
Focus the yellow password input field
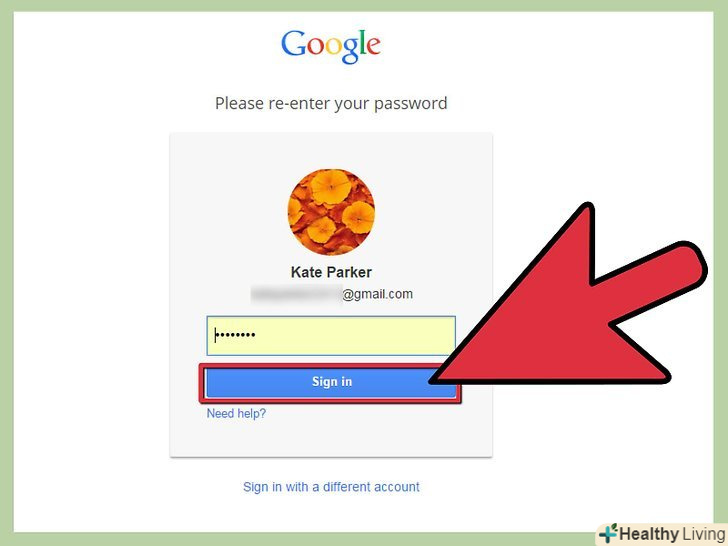click(331, 335)
